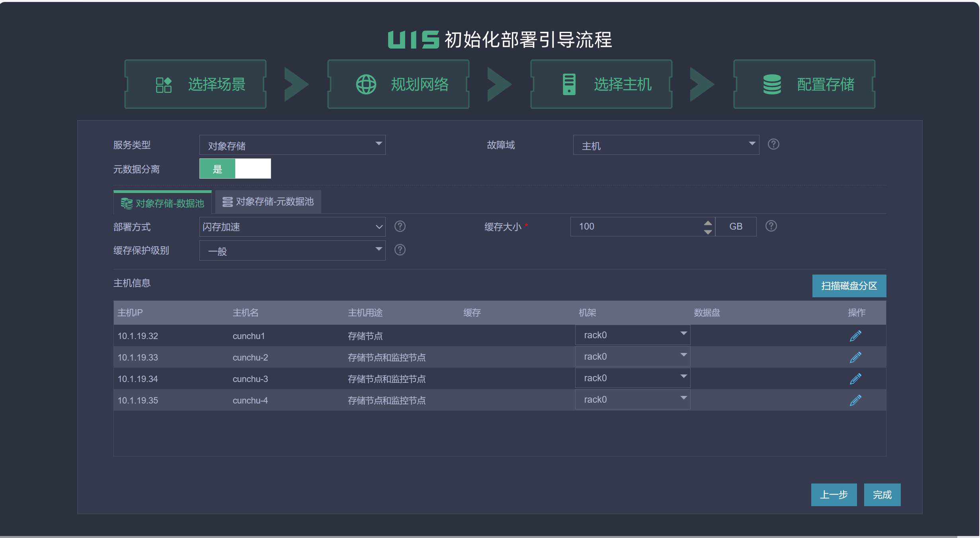Click help icon next to cache size GB
The width and height of the screenshot is (980, 538).
tap(771, 226)
